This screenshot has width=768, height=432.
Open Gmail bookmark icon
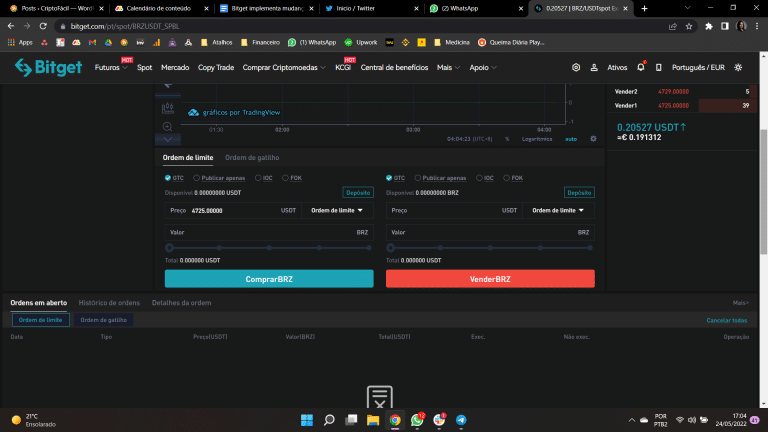click(92, 43)
